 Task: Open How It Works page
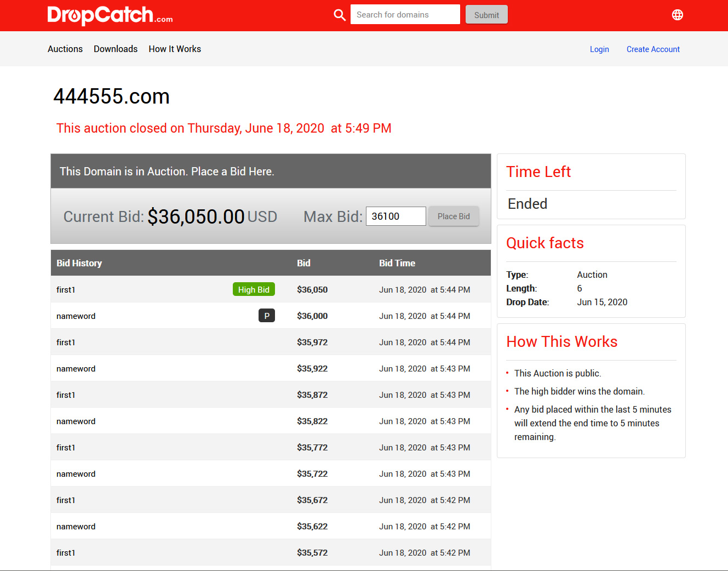coord(175,49)
